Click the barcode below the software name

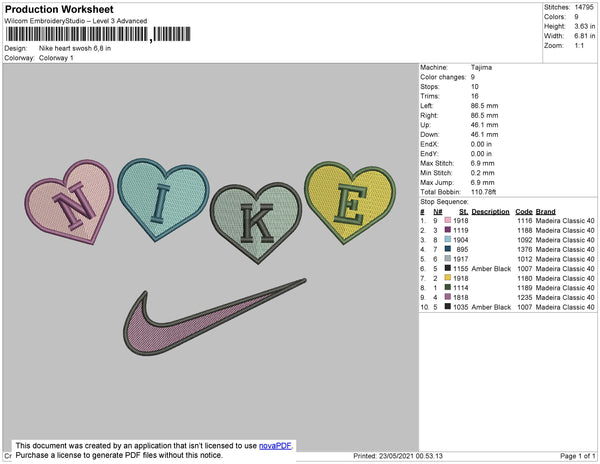tap(98, 34)
